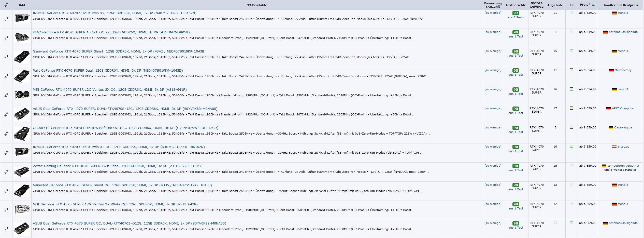Click computeruniverse.net merchant link

[623, 166]
